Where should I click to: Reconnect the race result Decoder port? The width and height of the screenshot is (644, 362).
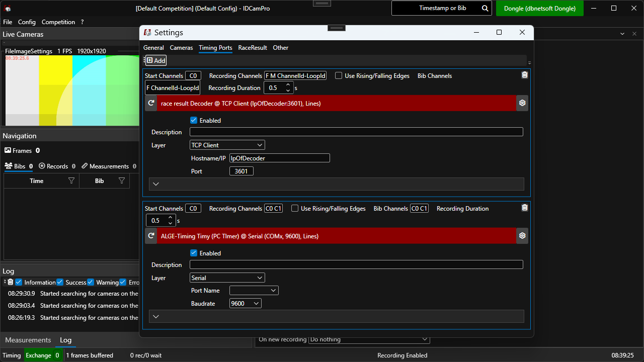[151, 103]
